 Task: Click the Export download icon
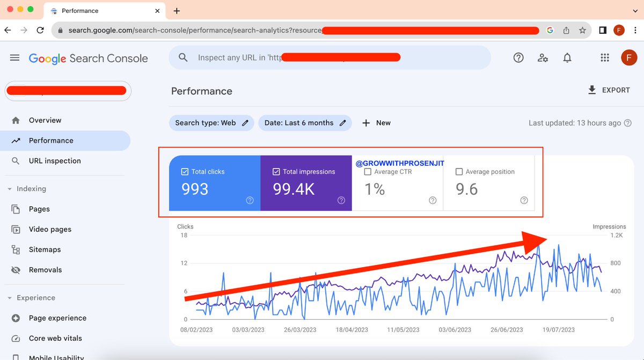pos(592,90)
